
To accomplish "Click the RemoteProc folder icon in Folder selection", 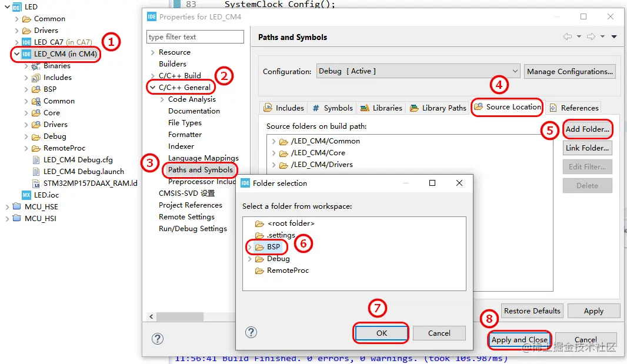I will pyautogui.click(x=259, y=271).
